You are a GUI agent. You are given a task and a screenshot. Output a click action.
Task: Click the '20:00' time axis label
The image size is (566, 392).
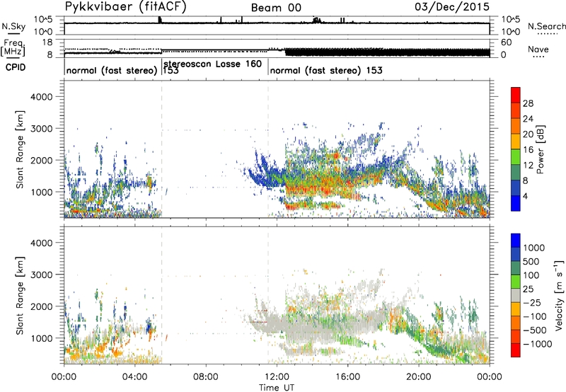click(419, 377)
